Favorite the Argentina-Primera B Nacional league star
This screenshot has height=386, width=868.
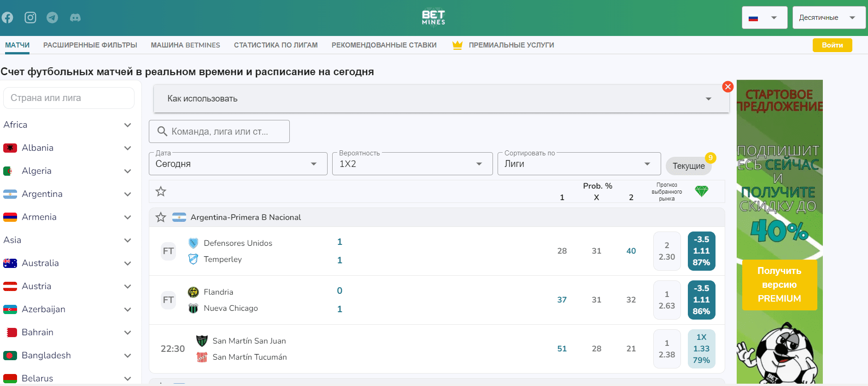(161, 217)
